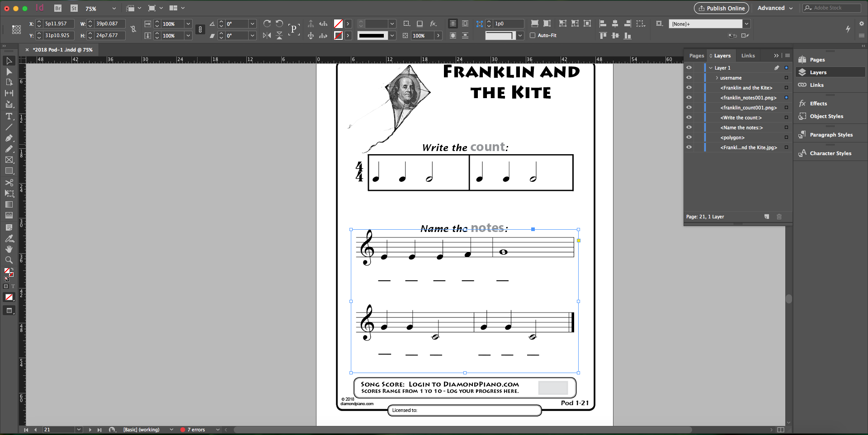
Task: Select the Page tool
Action: [9, 82]
